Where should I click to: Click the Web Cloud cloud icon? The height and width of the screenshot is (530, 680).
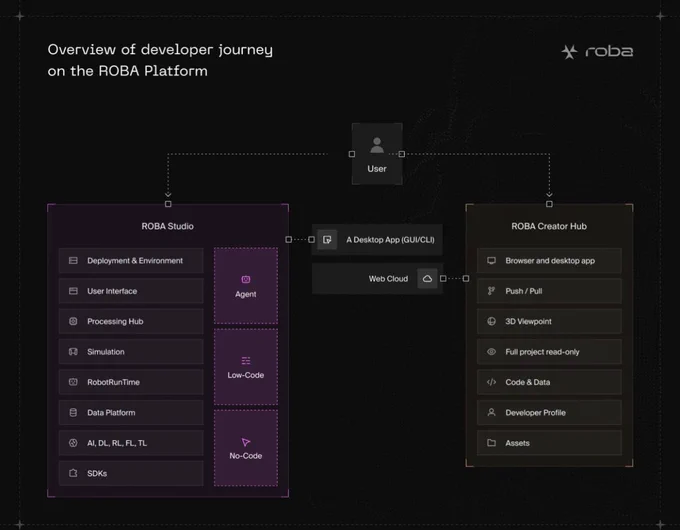tap(427, 278)
